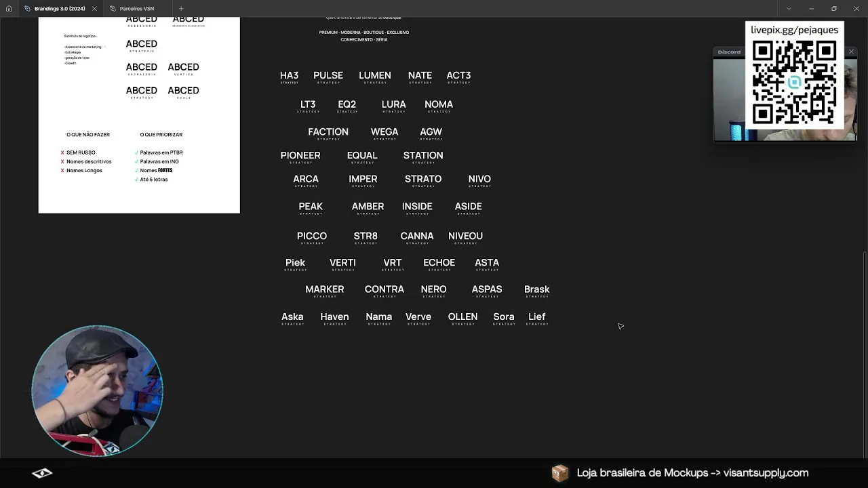868x488 pixels.
Task: Select the AMBER name text
Action: click(368, 207)
